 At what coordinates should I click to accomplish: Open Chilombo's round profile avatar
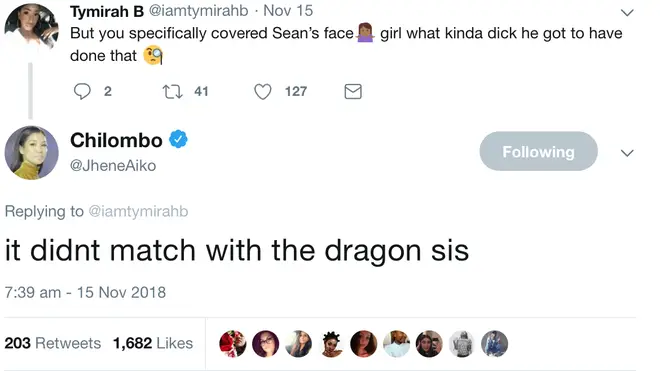point(31,152)
